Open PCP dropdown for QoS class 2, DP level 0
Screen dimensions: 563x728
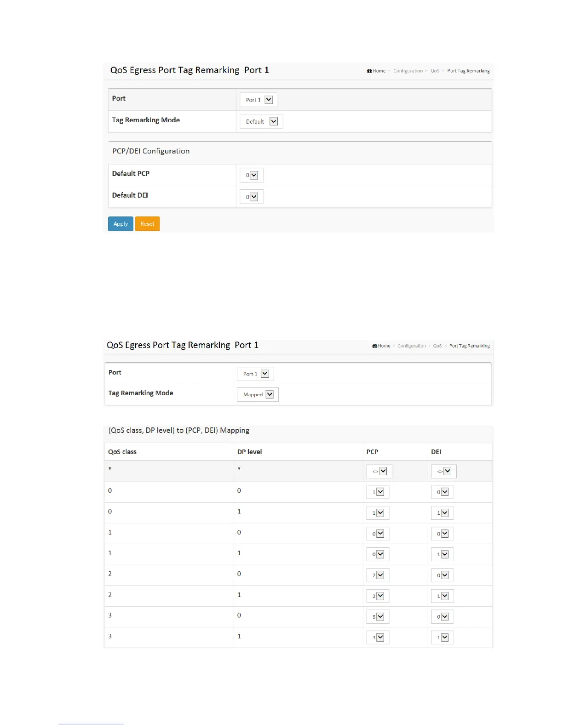378,575
